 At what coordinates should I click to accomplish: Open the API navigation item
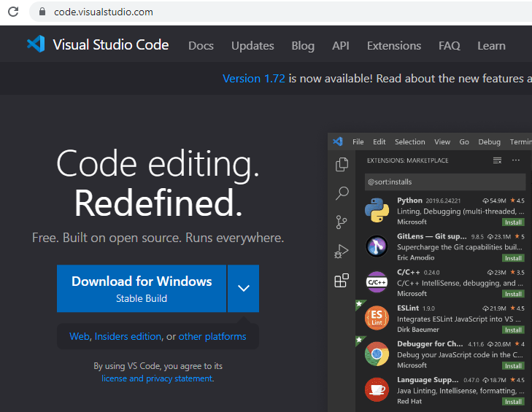click(341, 45)
